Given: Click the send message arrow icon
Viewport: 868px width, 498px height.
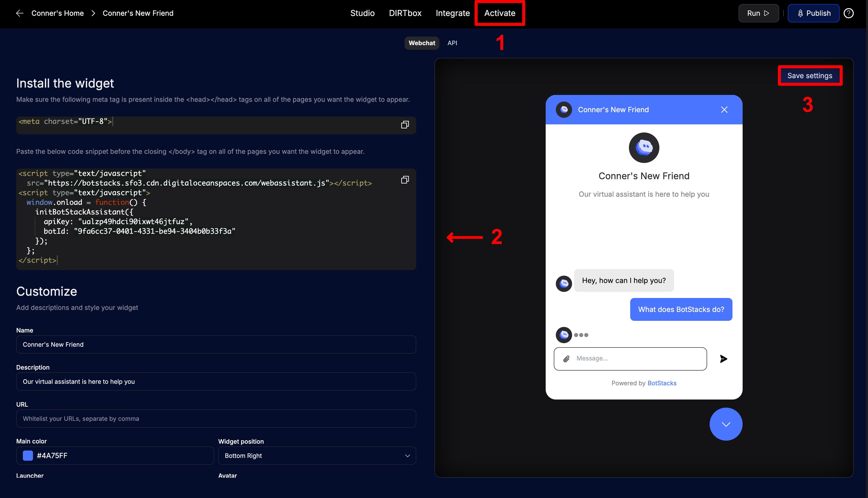Looking at the screenshot, I should [x=723, y=359].
